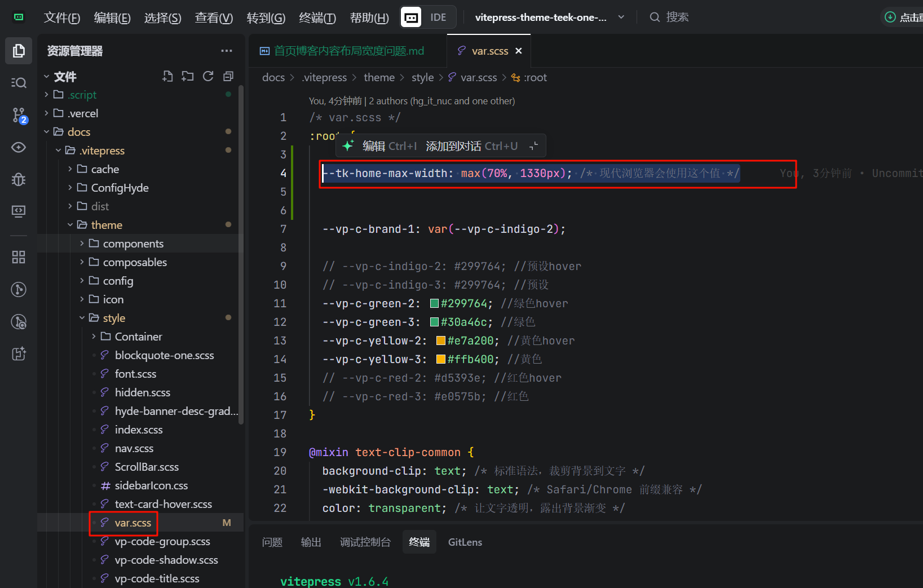Click the #299764 green color swatch
923x588 pixels.
point(434,303)
